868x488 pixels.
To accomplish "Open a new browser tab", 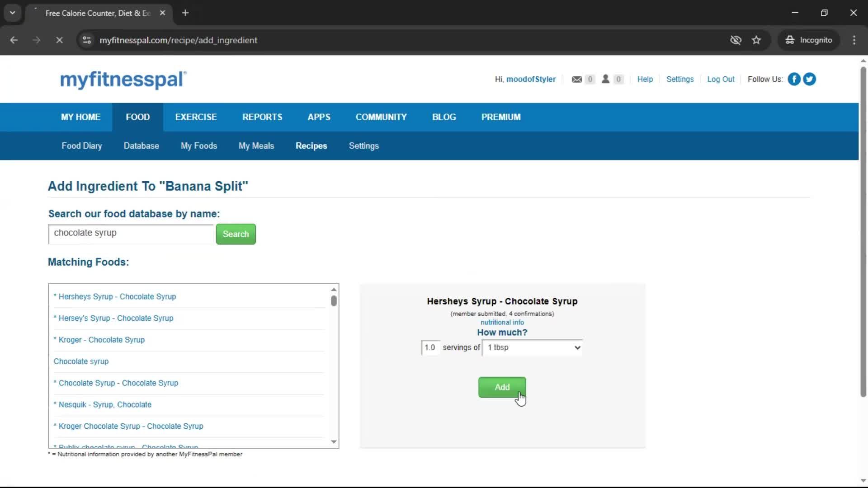I will [185, 13].
